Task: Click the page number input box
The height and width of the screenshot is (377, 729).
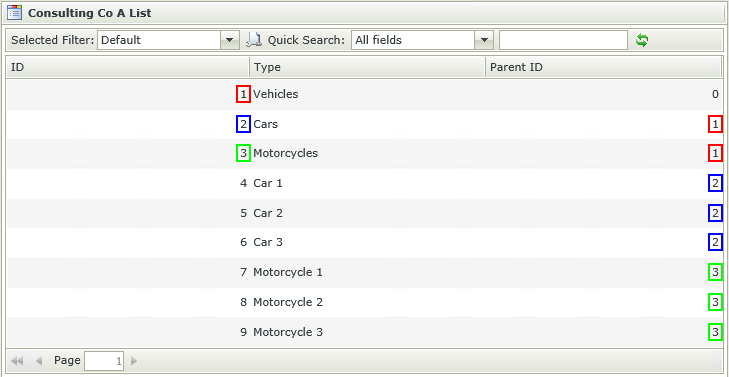Action: (104, 361)
